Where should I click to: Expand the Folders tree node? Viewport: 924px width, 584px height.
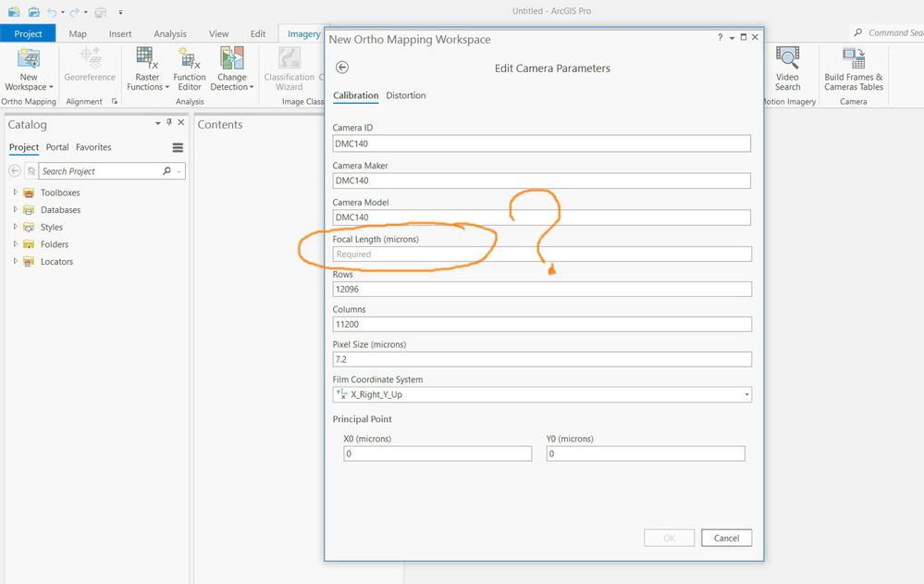click(16, 243)
